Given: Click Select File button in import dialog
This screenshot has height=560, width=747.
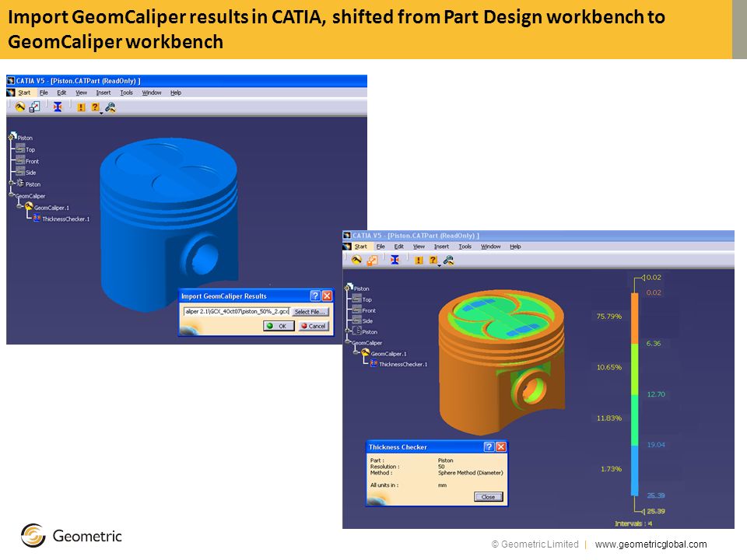Looking at the screenshot, I should point(310,312).
